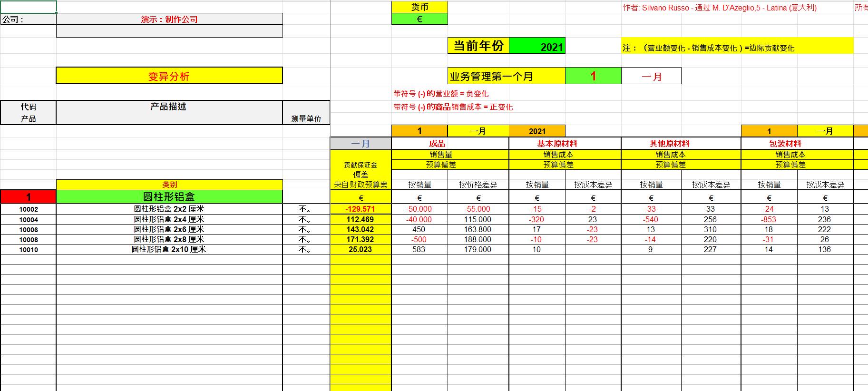This screenshot has height=391, width=868.
Task: Click the '包装材料' header cell
Action: [797, 143]
